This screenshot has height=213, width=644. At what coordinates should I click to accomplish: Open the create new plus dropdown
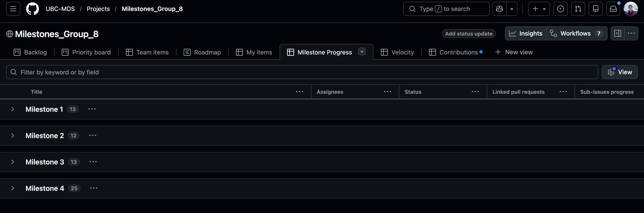(x=539, y=9)
